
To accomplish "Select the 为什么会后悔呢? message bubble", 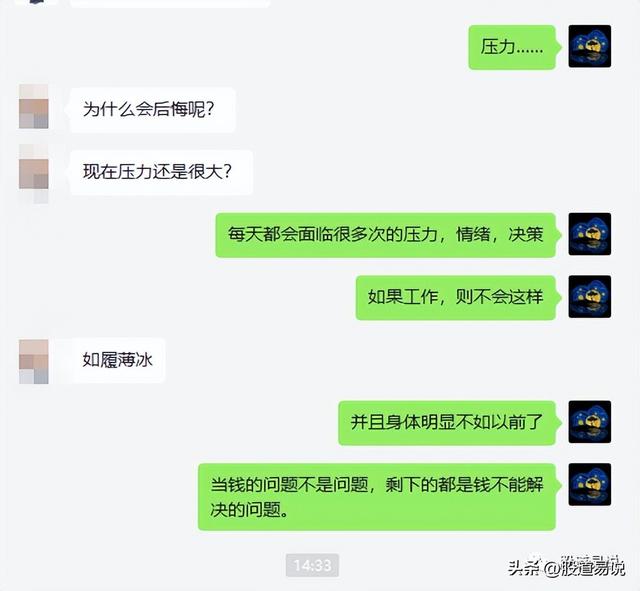I will tap(152, 109).
